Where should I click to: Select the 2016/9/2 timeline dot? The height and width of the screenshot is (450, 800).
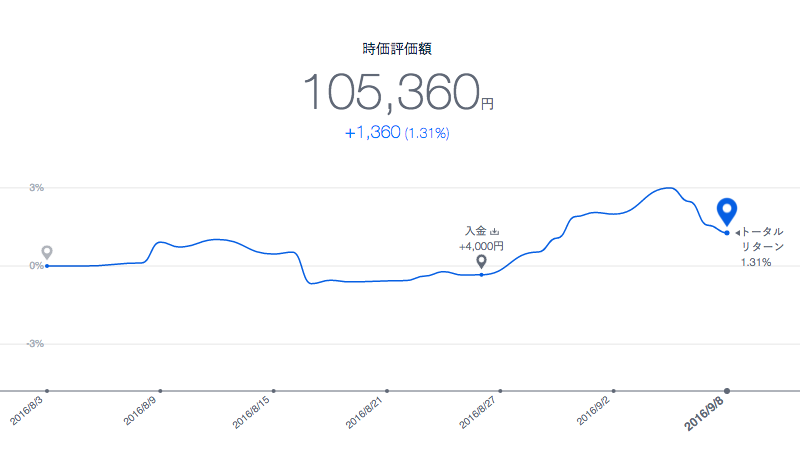[613, 391]
